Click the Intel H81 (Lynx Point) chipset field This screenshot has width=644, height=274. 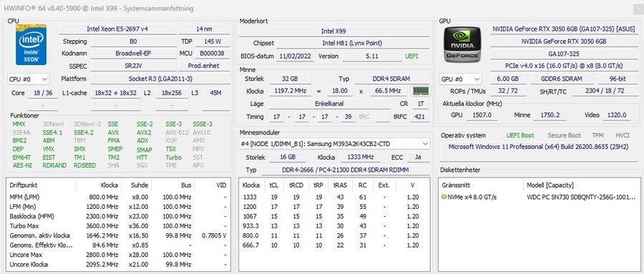[x=352, y=43]
